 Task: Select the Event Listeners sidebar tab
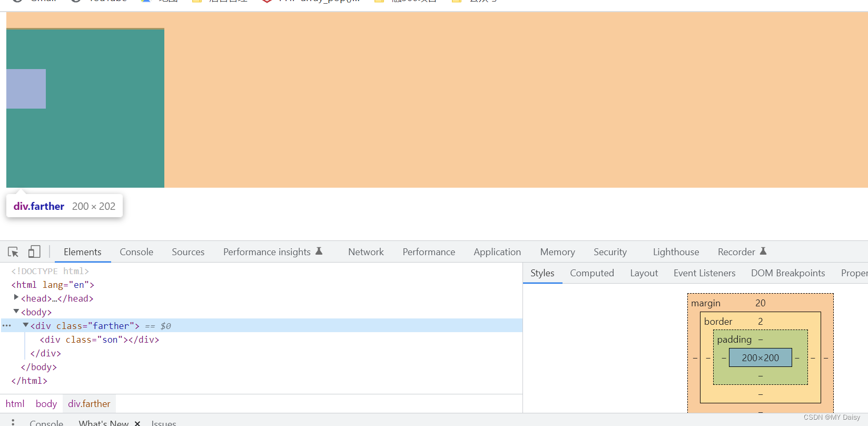(705, 273)
